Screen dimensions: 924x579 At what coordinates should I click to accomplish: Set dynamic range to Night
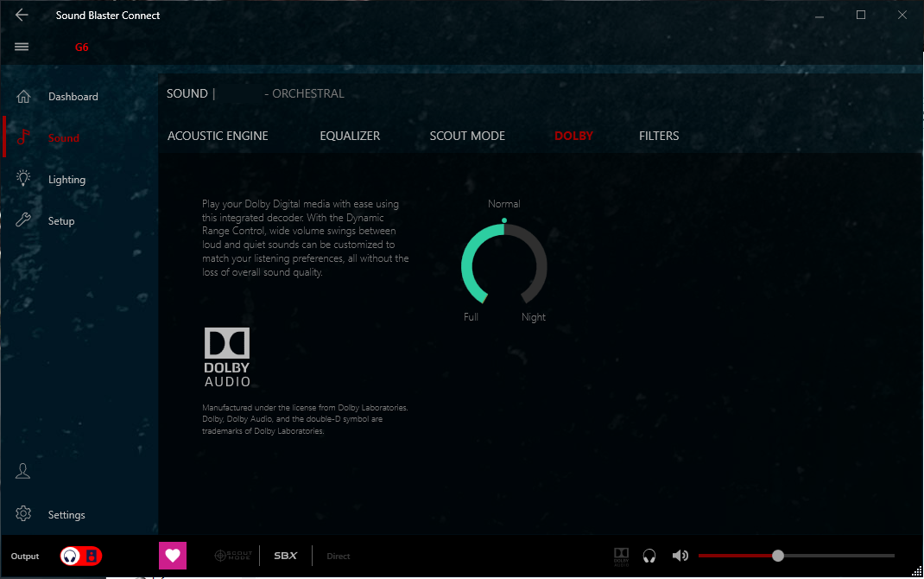(x=534, y=317)
